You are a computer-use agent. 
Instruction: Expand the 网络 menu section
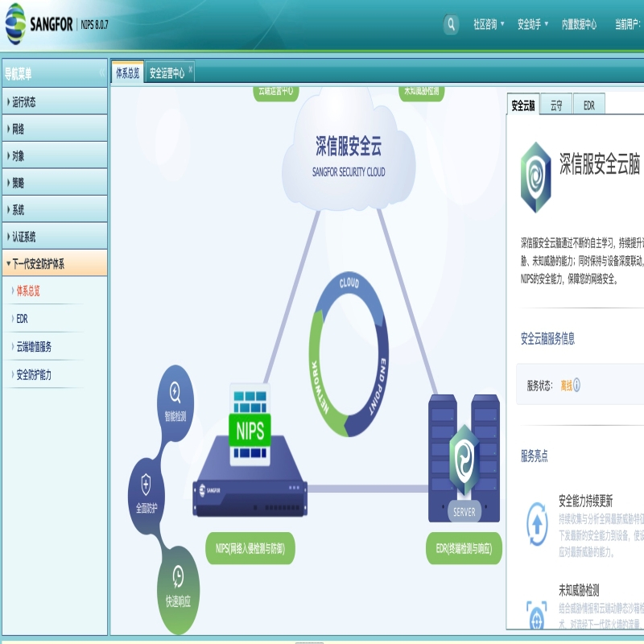(55, 129)
